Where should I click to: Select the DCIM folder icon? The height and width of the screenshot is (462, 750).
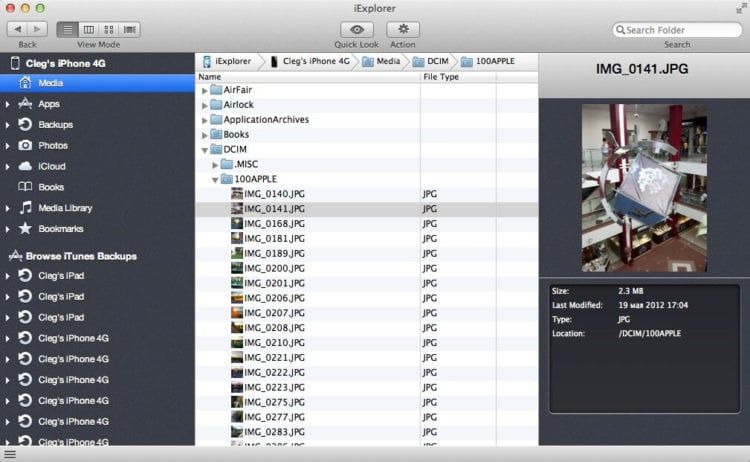[216, 149]
